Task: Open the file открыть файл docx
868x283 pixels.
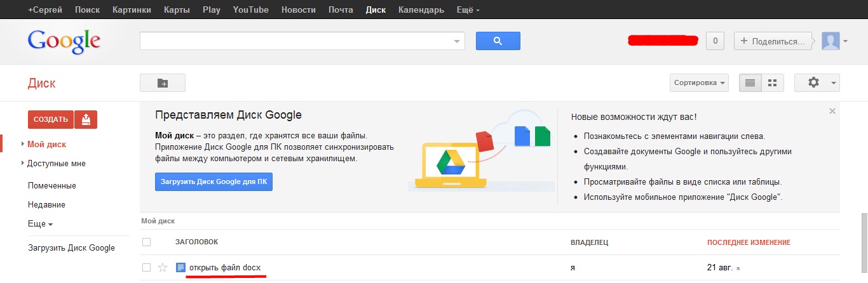Action: coord(225,268)
